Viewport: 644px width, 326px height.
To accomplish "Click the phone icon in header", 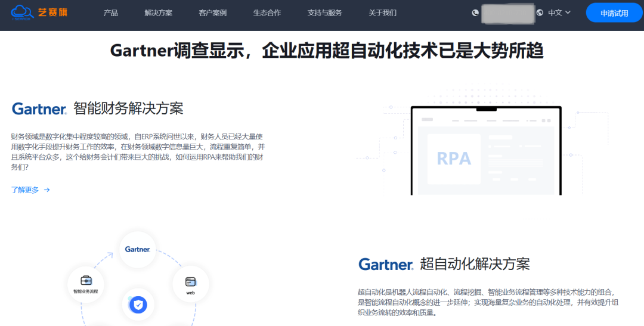I will pyautogui.click(x=475, y=13).
